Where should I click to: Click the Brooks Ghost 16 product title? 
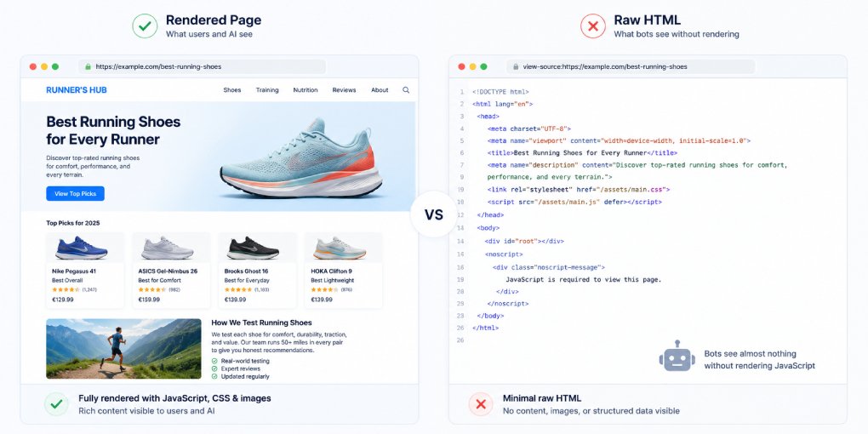(x=246, y=271)
